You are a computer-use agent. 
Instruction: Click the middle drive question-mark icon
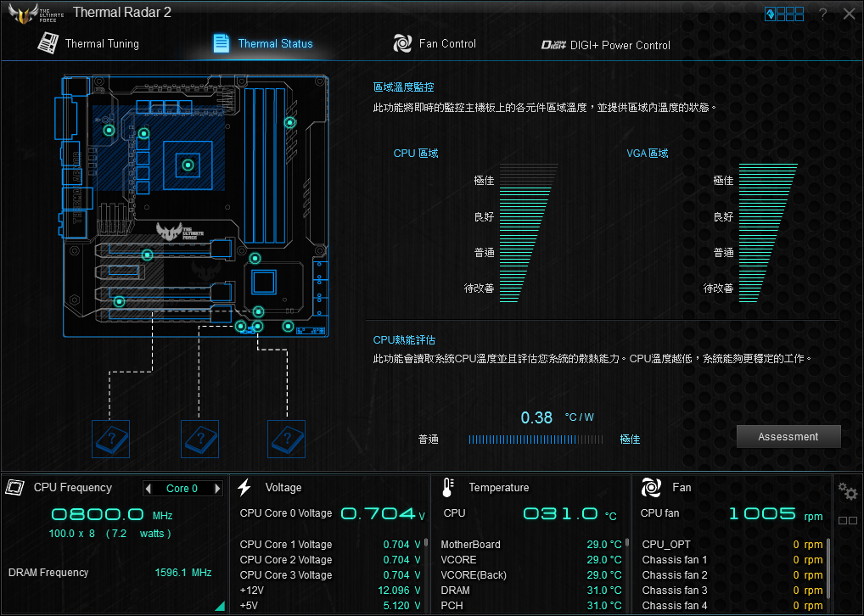click(x=200, y=439)
